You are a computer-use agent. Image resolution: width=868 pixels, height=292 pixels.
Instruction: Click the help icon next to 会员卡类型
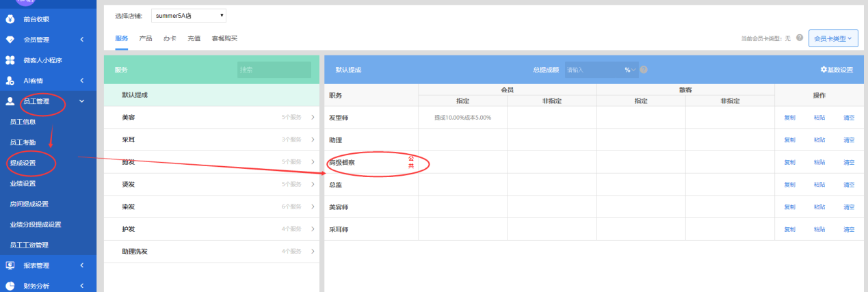(800, 38)
